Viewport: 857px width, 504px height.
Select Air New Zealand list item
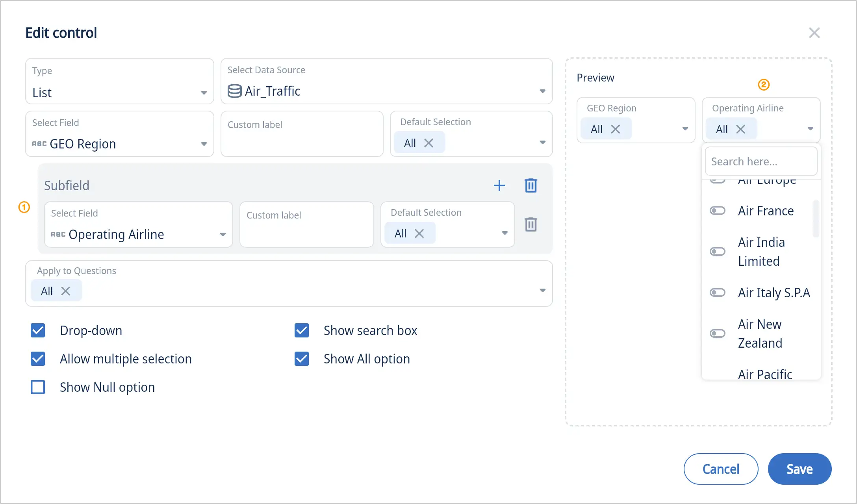pyautogui.click(x=760, y=334)
